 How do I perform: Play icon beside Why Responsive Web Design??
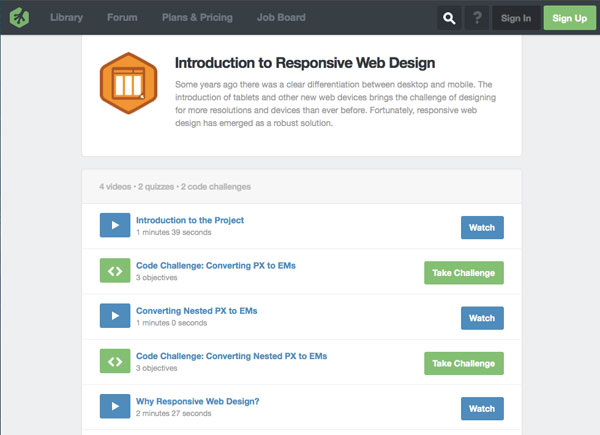pos(115,406)
